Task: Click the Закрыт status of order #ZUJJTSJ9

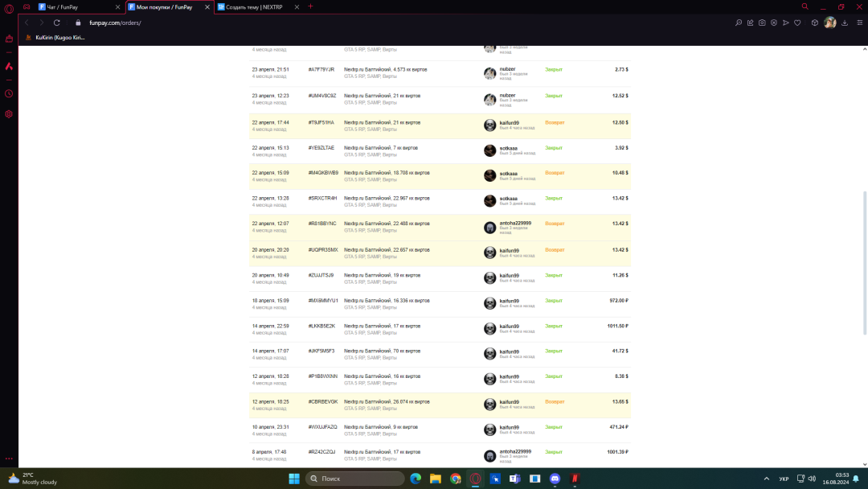Action: pos(554,275)
